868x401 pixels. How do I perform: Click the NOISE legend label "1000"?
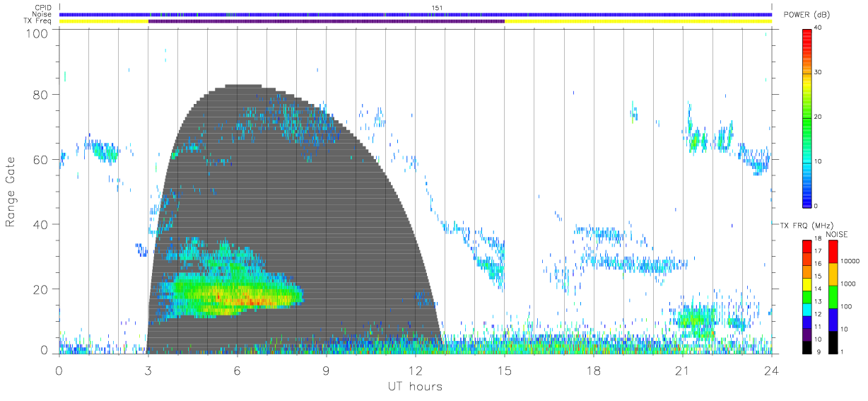847,284
